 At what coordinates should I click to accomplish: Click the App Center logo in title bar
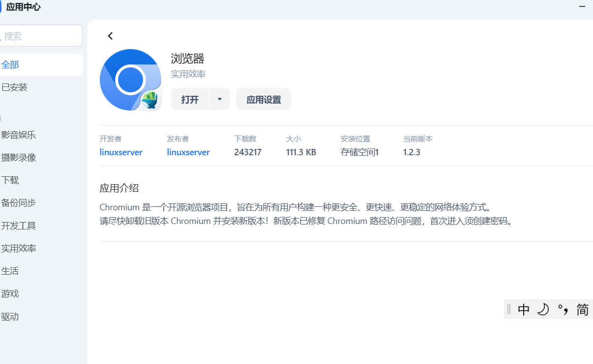[x=1, y=7]
